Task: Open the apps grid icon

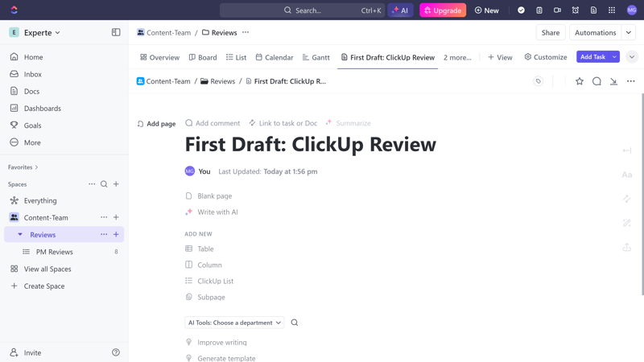Action: (612, 10)
